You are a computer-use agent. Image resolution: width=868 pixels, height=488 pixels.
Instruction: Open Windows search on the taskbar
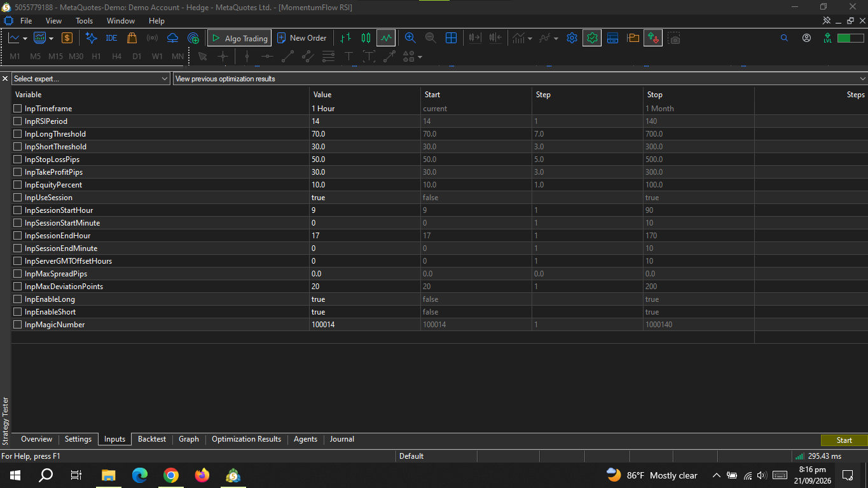(46, 475)
